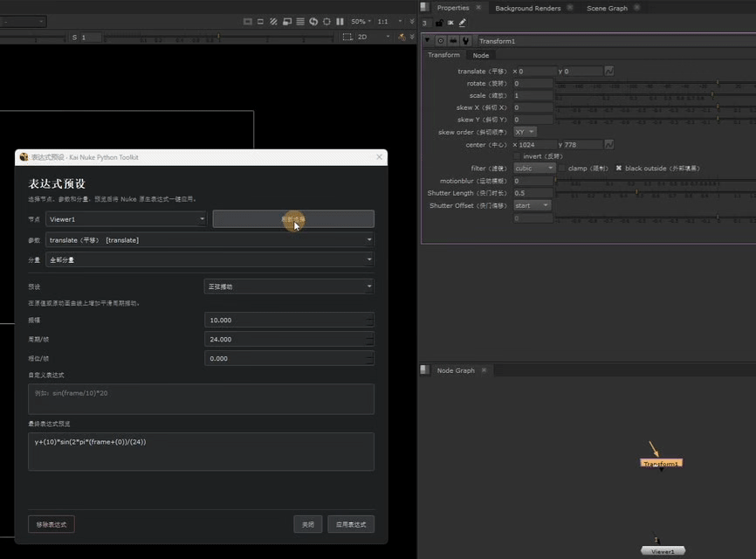756x559 pixels.
Task: Enable the invert checkbox
Action: tap(517, 156)
